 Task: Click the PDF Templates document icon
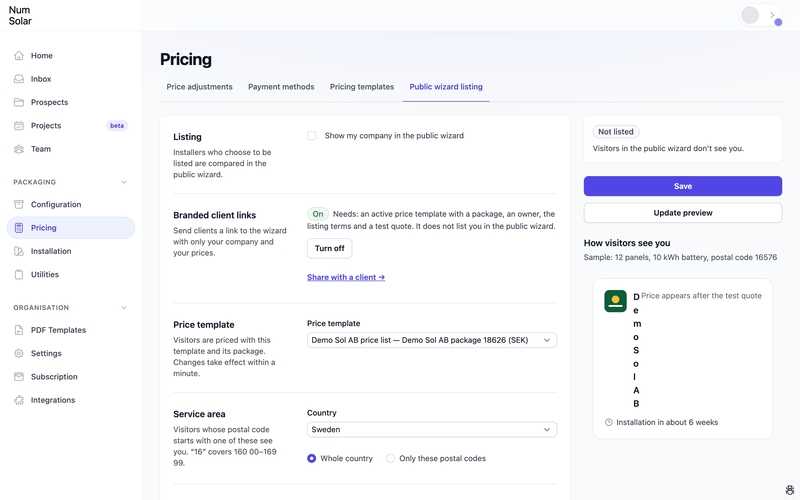pos(19,330)
